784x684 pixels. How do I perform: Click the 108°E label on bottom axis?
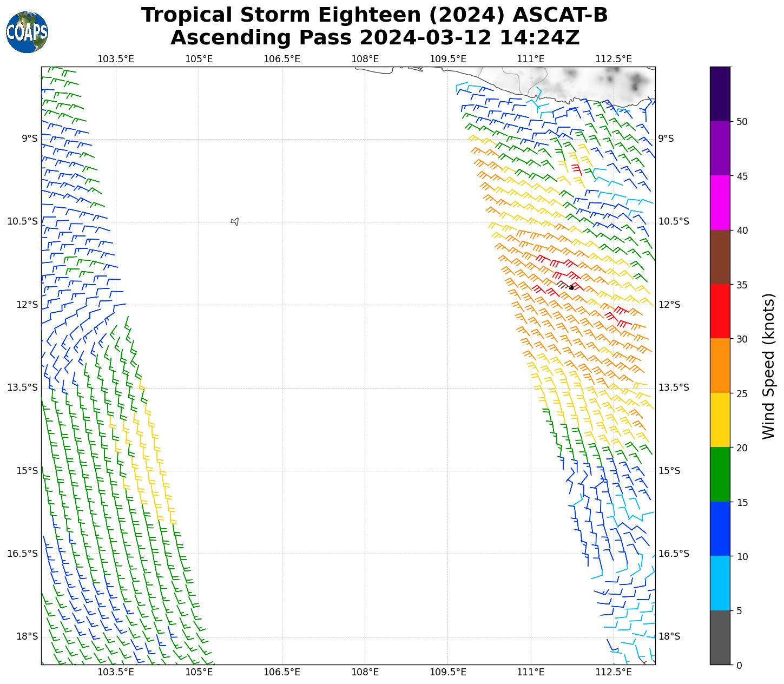coord(365,672)
